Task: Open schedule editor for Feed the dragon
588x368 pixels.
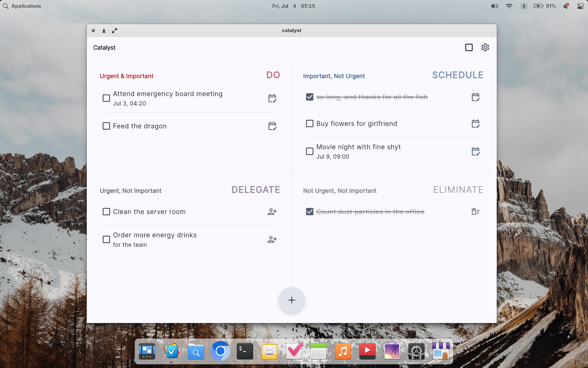Action: click(x=272, y=126)
